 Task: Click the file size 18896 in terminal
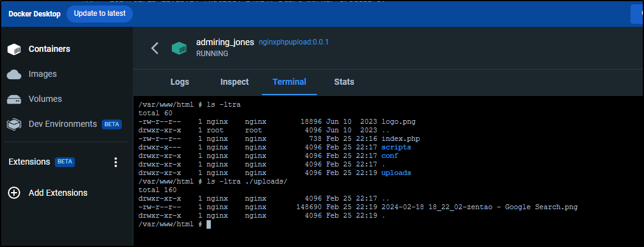311,121
